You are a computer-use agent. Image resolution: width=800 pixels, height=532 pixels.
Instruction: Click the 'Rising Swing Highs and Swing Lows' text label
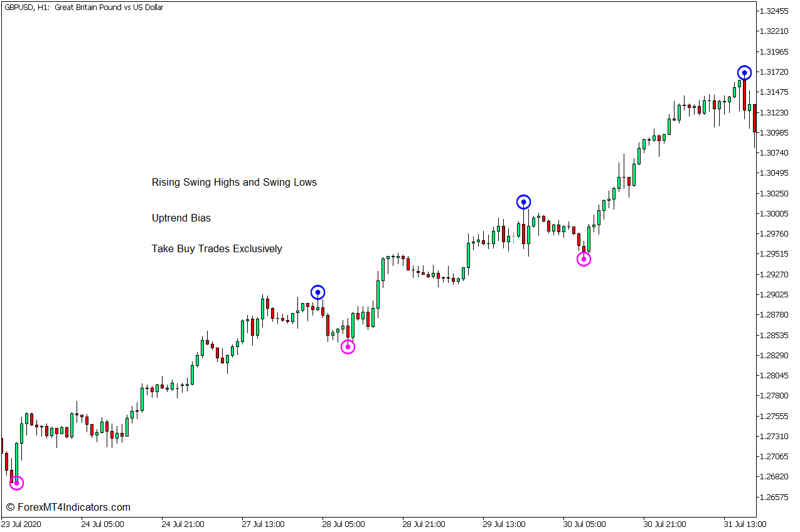[234, 183]
